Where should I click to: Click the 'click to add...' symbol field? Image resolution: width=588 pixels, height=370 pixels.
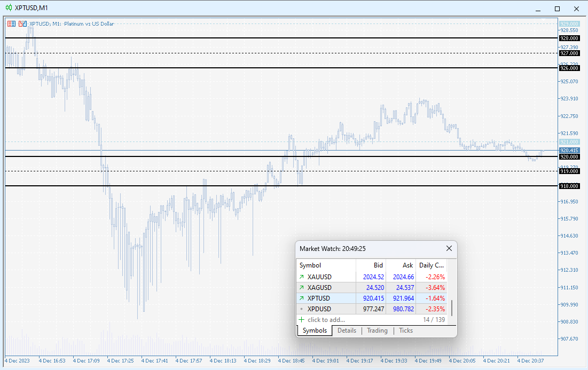click(326, 320)
